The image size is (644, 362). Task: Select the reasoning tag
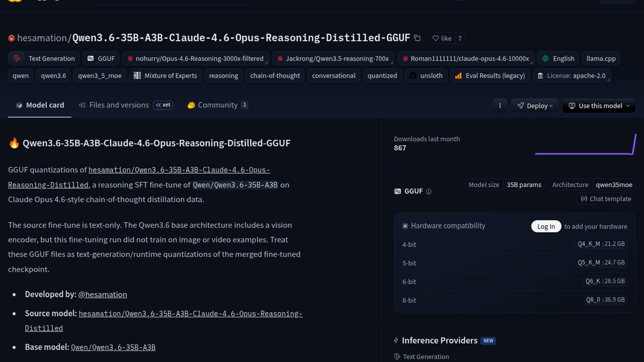[223, 76]
